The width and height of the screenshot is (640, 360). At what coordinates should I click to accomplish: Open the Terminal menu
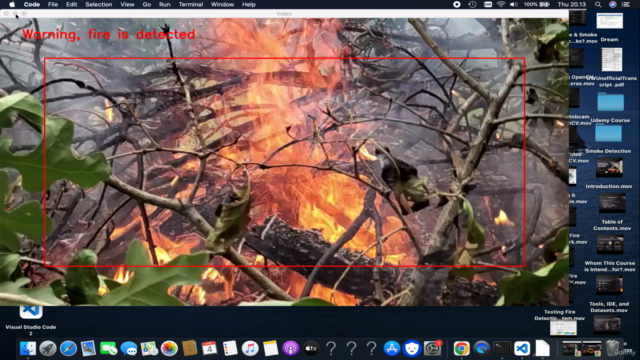(x=191, y=4)
